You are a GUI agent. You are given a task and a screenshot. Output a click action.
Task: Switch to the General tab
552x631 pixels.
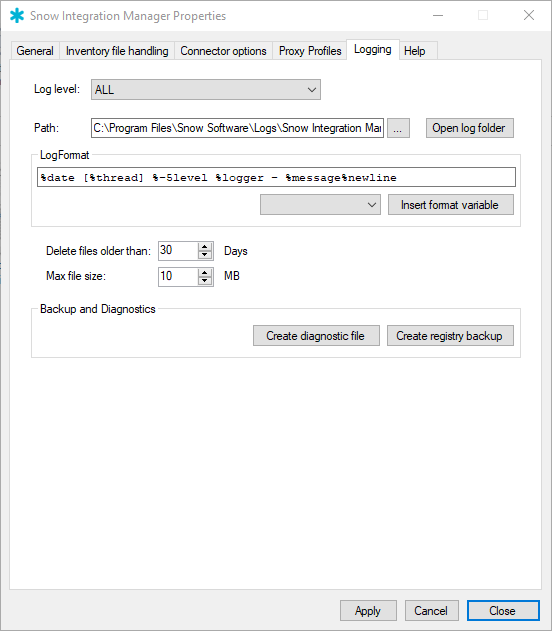click(35, 51)
